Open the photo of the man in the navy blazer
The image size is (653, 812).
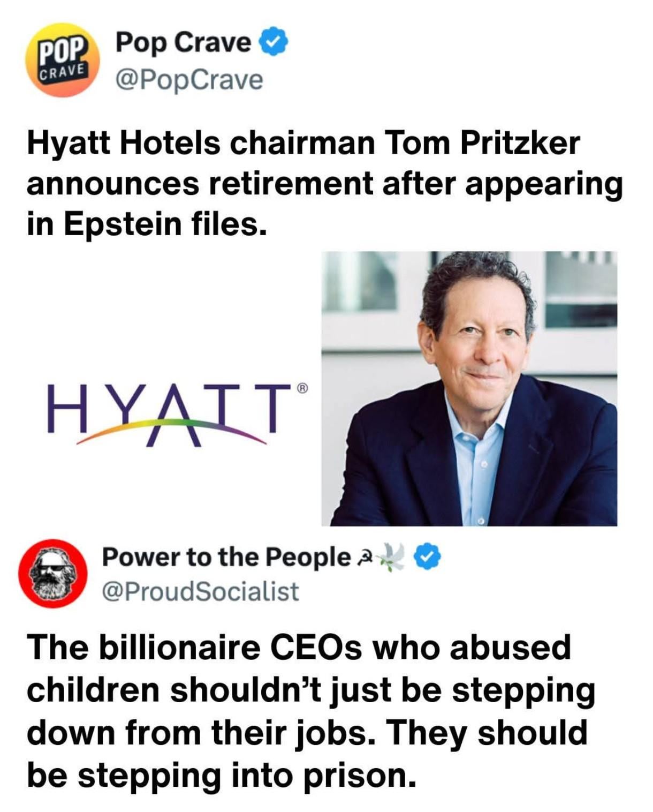pos(469,388)
